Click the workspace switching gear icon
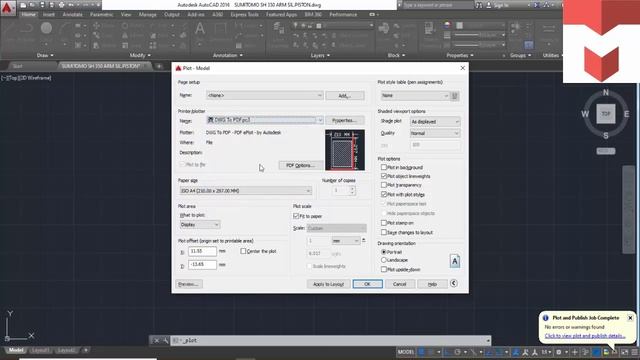 (559, 352)
